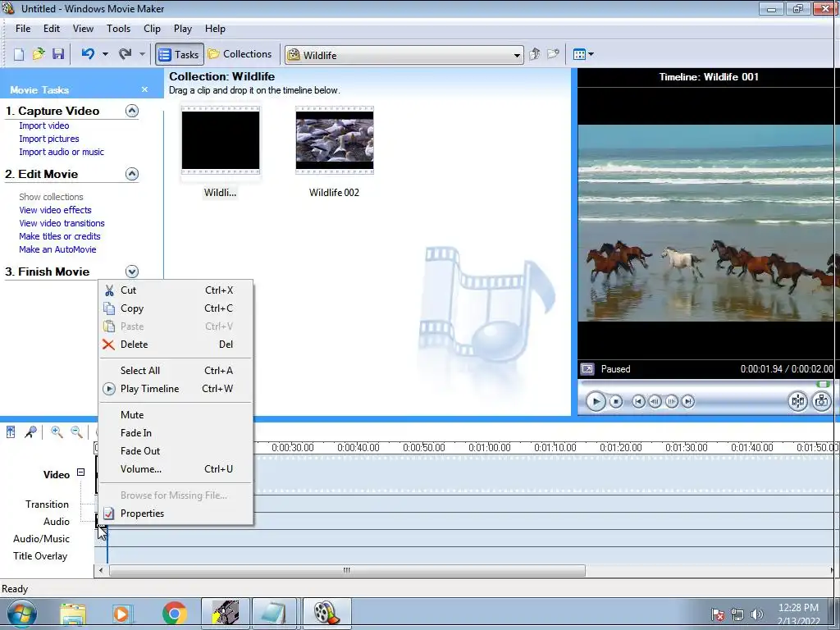This screenshot has height=630, width=840.
Task: Open the Help menu
Action: click(x=215, y=29)
